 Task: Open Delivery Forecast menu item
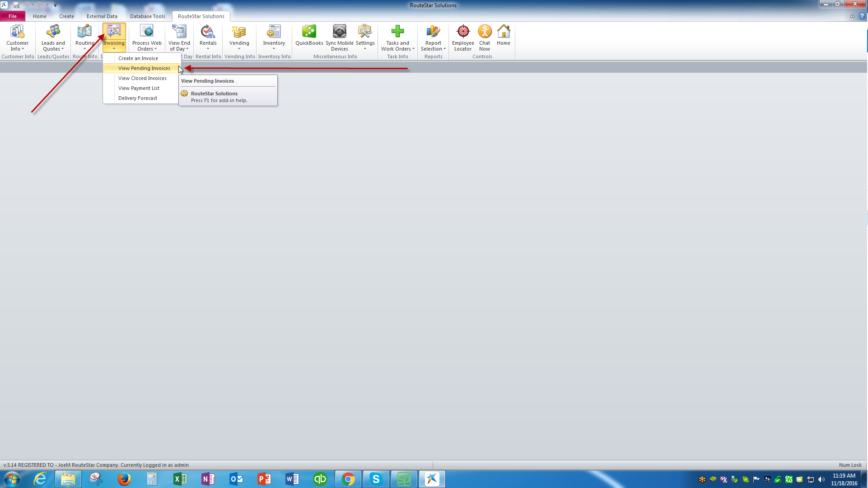(x=142, y=98)
